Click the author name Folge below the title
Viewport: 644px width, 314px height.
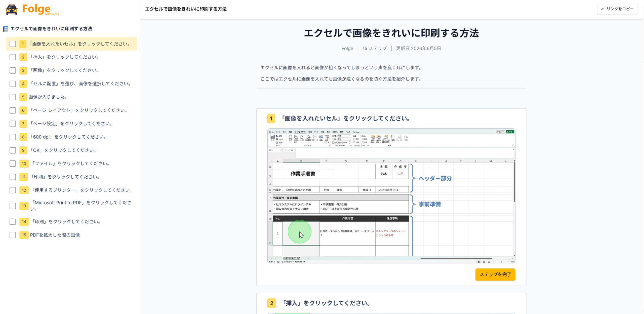[347, 49]
